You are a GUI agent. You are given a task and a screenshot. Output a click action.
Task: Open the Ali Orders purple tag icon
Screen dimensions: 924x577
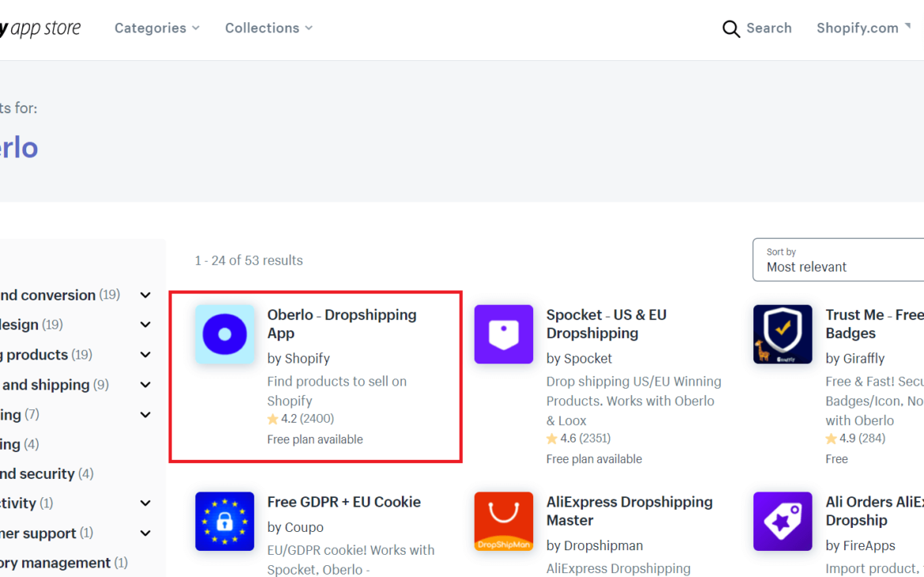[783, 521]
